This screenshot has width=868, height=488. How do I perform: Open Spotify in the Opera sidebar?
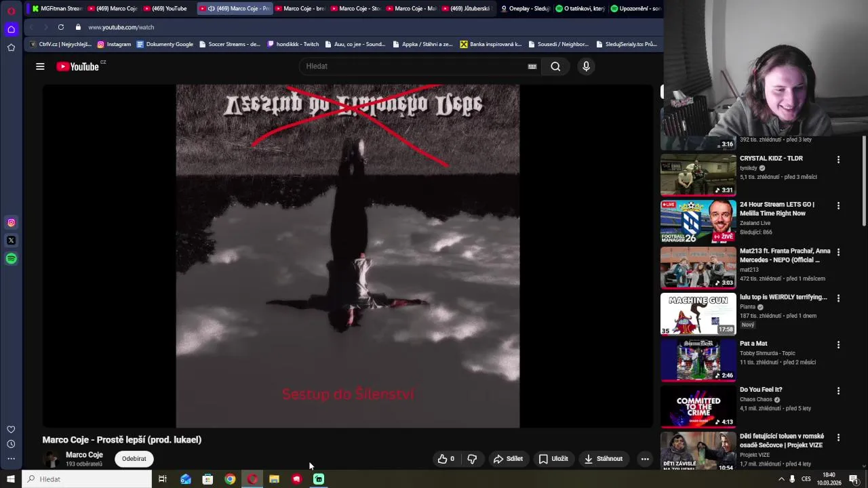(x=11, y=259)
